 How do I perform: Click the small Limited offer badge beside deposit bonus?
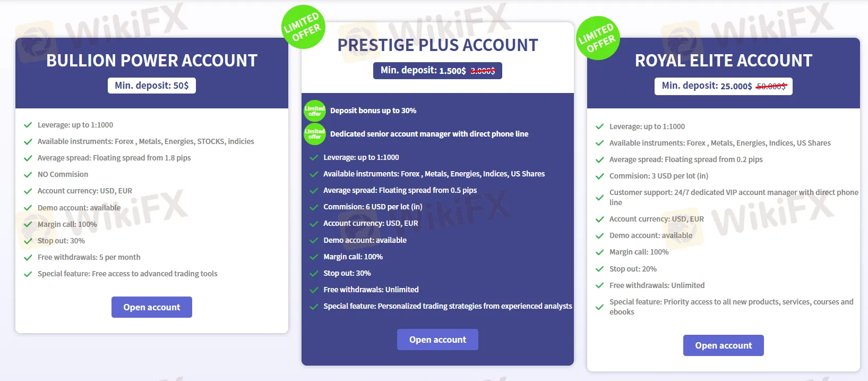314,111
